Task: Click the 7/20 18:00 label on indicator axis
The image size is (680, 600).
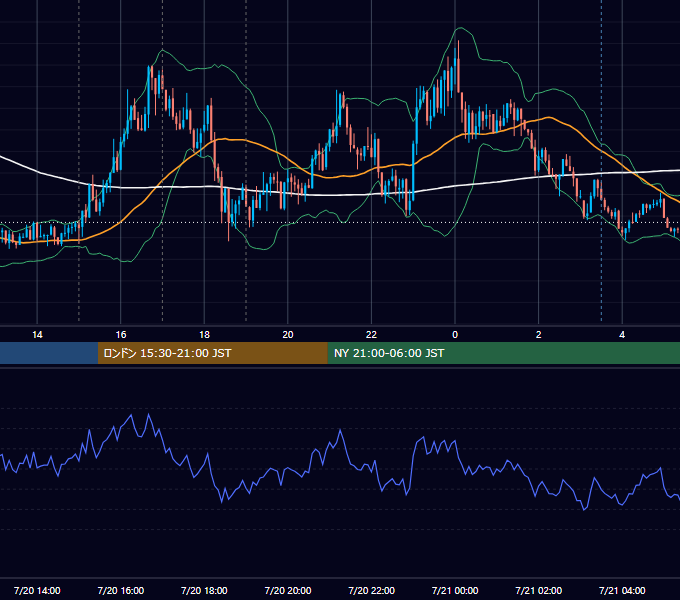Action: [204, 590]
